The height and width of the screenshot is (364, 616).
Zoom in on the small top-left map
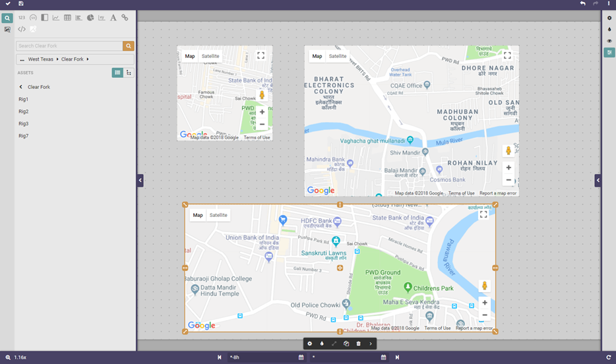[x=262, y=112]
